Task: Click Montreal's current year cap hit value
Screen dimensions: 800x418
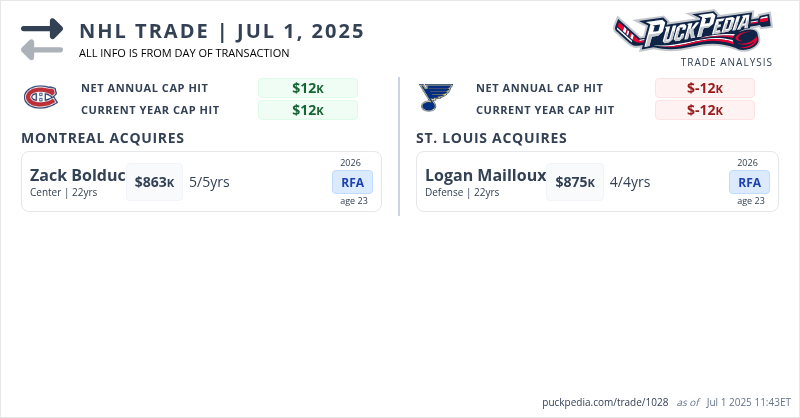Action: [308, 110]
